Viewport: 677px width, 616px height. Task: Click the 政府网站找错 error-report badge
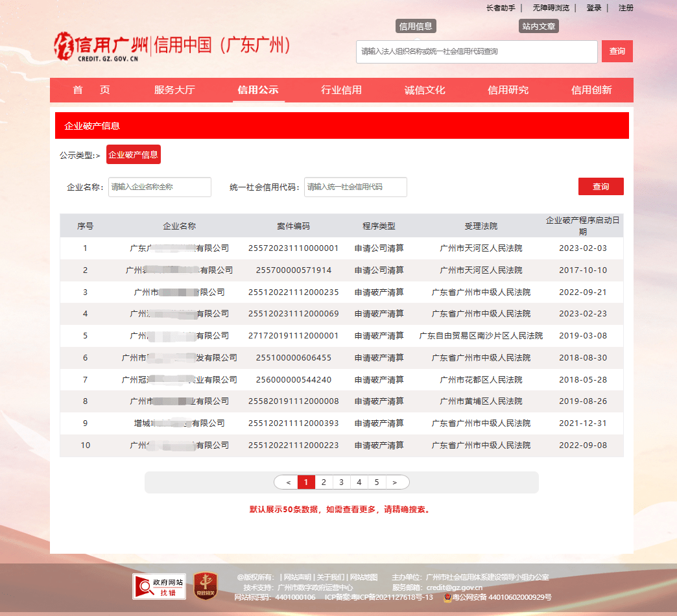pos(158,586)
